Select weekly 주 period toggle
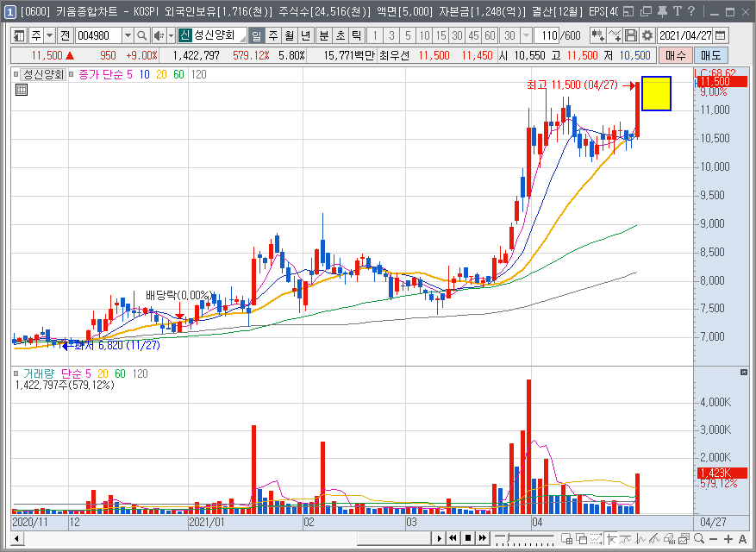Image resolution: width=756 pixels, height=552 pixels. tap(273, 35)
